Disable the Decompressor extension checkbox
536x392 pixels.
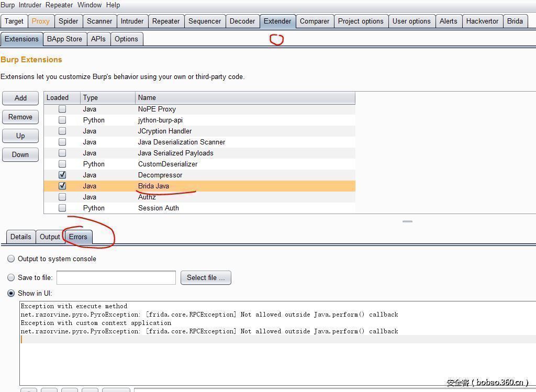(x=62, y=175)
